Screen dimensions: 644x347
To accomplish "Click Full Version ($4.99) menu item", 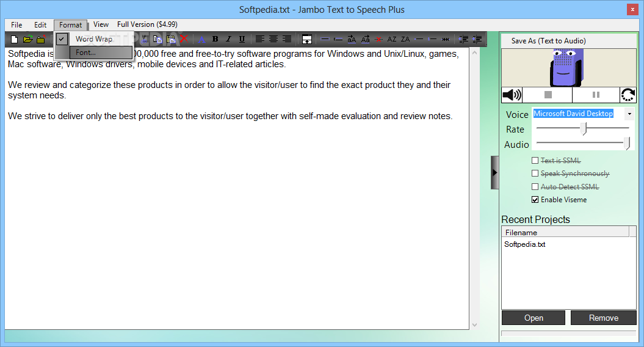I will 147,24.
